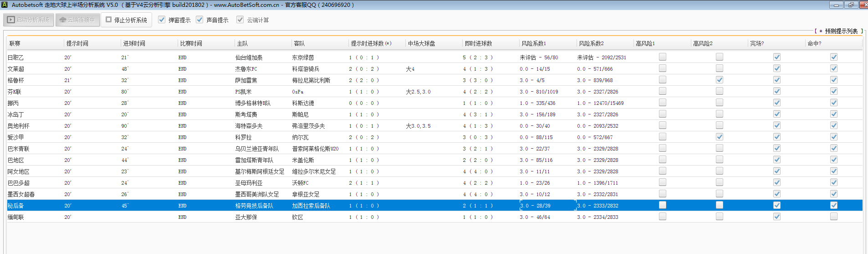Select the 奥地利杯 海特森多夫 row
868x254 pixels.
point(248,126)
